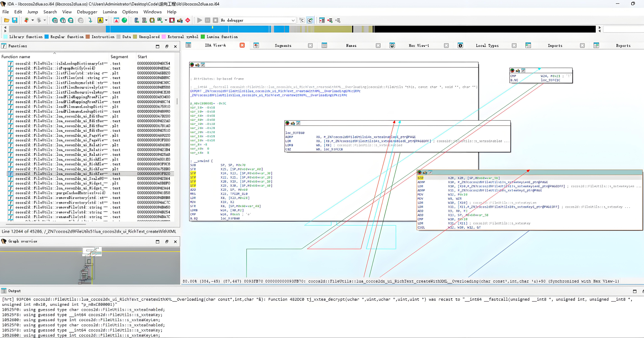Click the Open file toolbar icon
644x338 pixels.
(x=7, y=20)
